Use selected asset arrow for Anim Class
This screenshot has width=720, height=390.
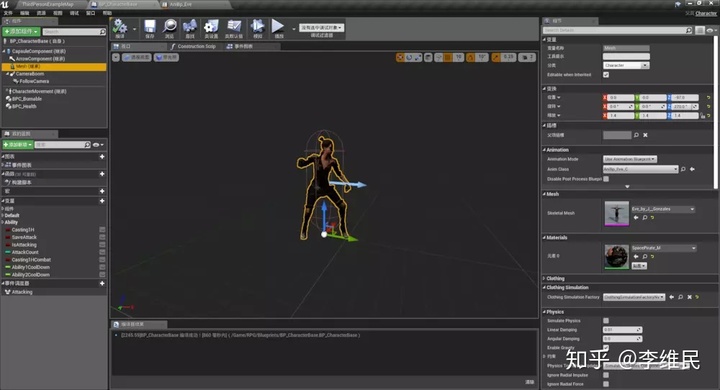[x=692, y=170]
